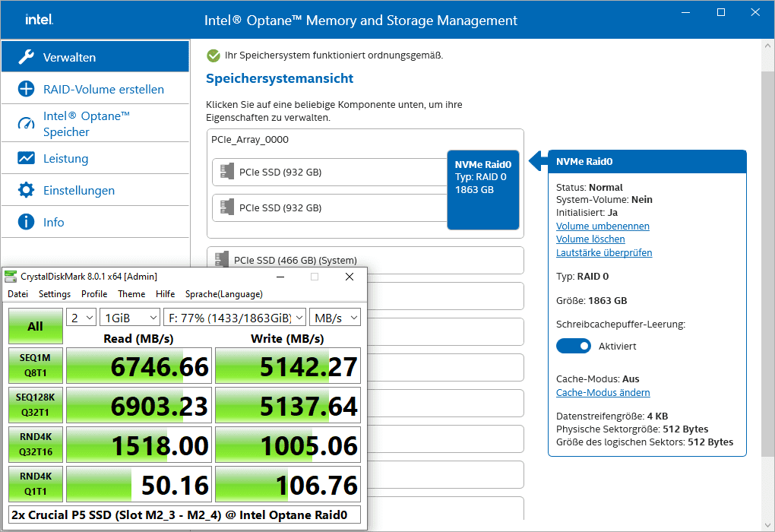Select the PCIe SSD (466 GB) (System) row
Image resolution: width=775 pixels, height=532 pixels.
pos(365,260)
